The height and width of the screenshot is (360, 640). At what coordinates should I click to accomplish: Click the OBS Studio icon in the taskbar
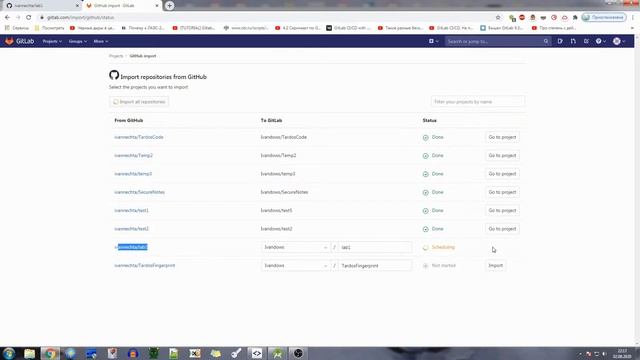point(298,353)
